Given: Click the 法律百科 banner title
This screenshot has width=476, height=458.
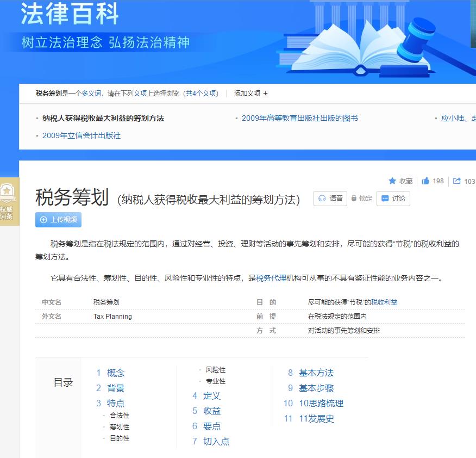Looking at the screenshot, I should [70, 14].
